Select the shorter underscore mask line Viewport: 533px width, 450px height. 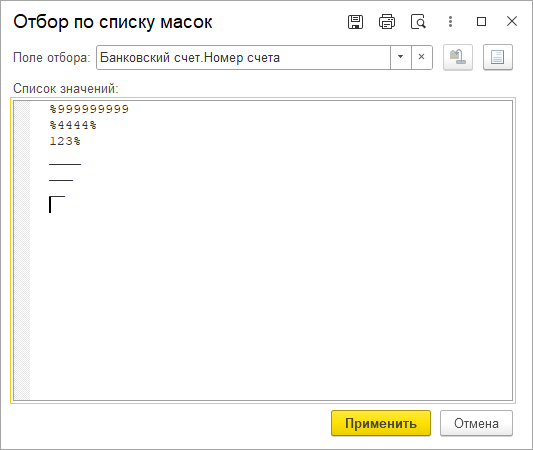(x=61, y=180)
